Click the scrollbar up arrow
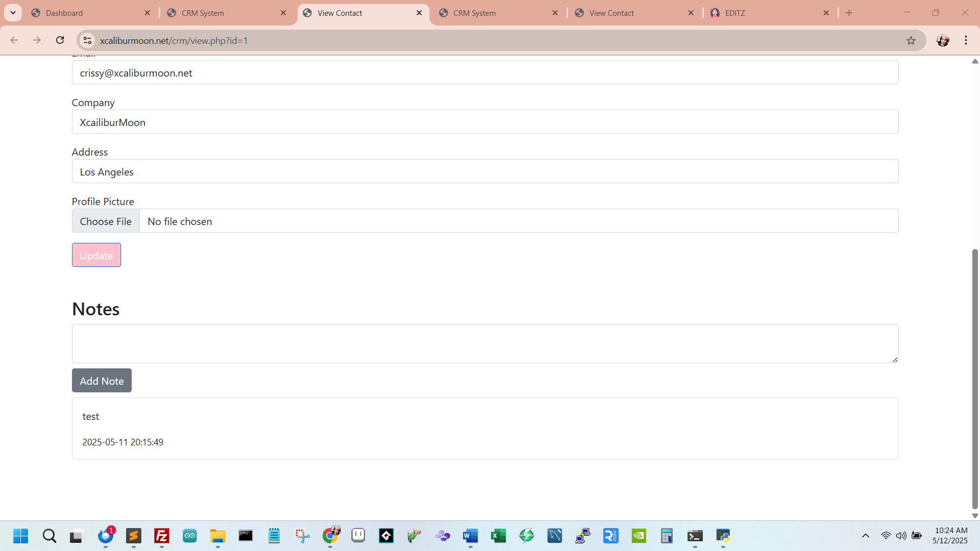This screenshot has height=551, width=980. pos(975,61)
